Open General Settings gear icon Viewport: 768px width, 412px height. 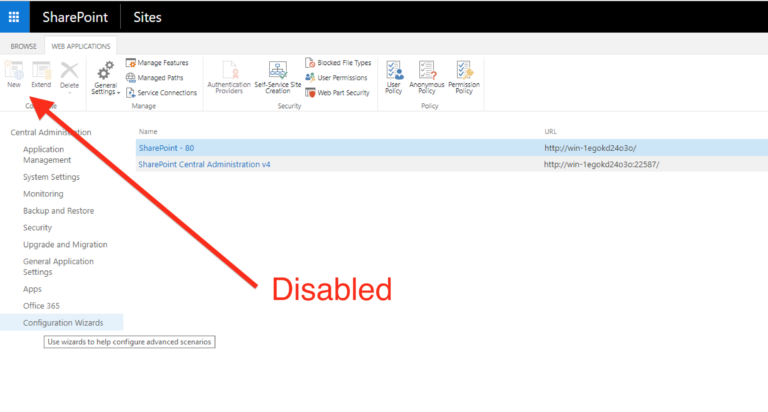point(105,72)
